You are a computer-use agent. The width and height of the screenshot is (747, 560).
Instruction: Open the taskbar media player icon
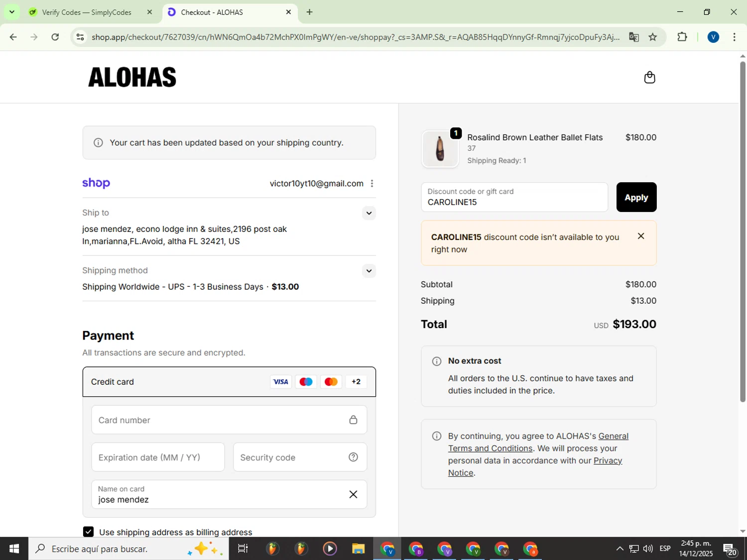coord(330,549)
